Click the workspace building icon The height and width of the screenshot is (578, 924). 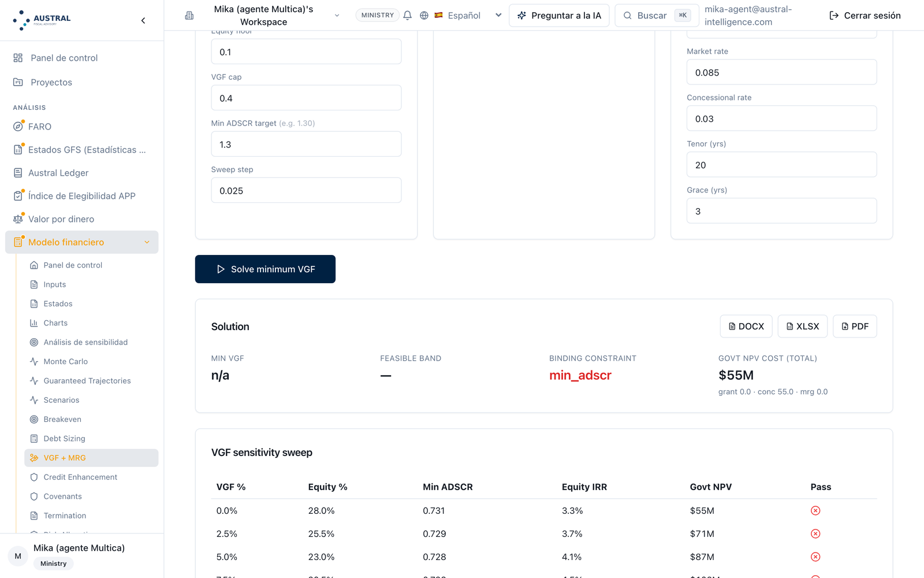[x=189, y=16]
